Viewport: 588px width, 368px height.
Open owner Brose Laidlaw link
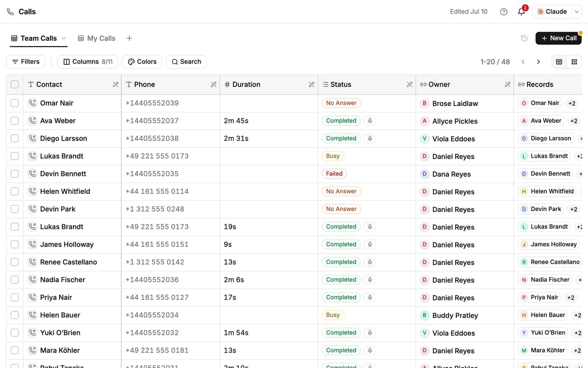click(455, 103)
